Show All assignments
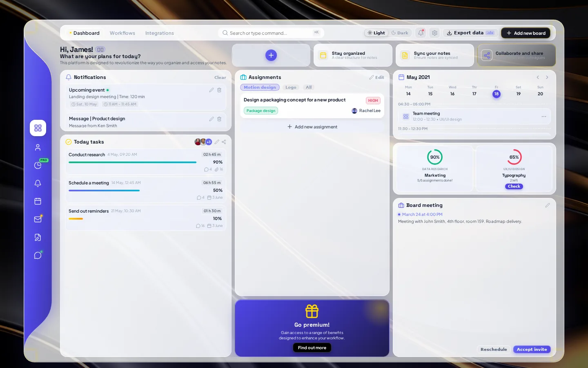 click(309, 88)
